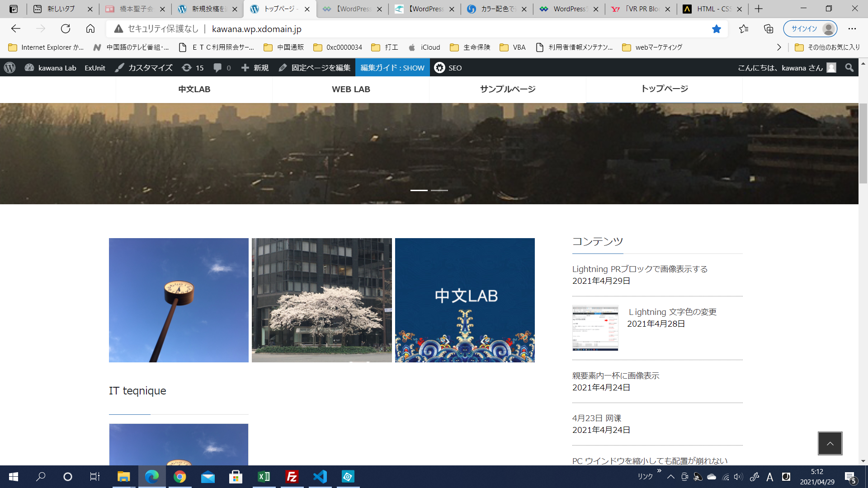Select the second carousel indicator dot
This screenshot has height=488, width=868.
pos(439,191)
